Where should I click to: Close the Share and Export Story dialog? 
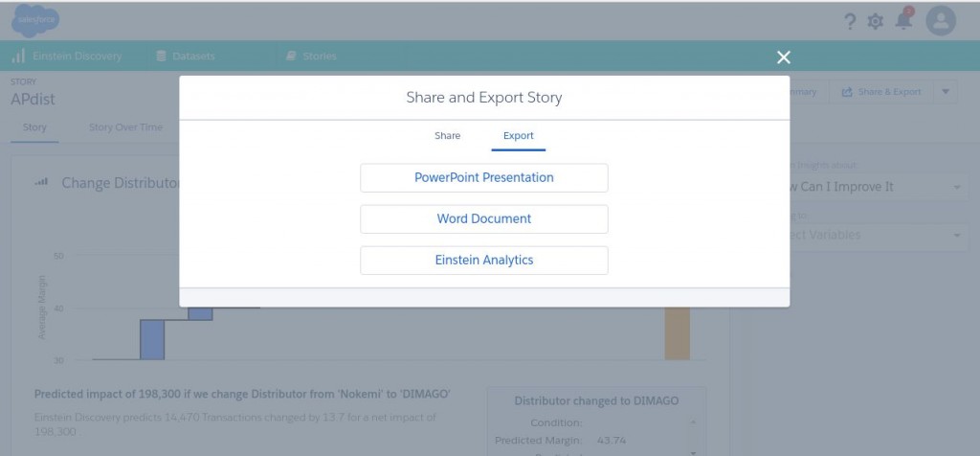[x=784, y=57]
